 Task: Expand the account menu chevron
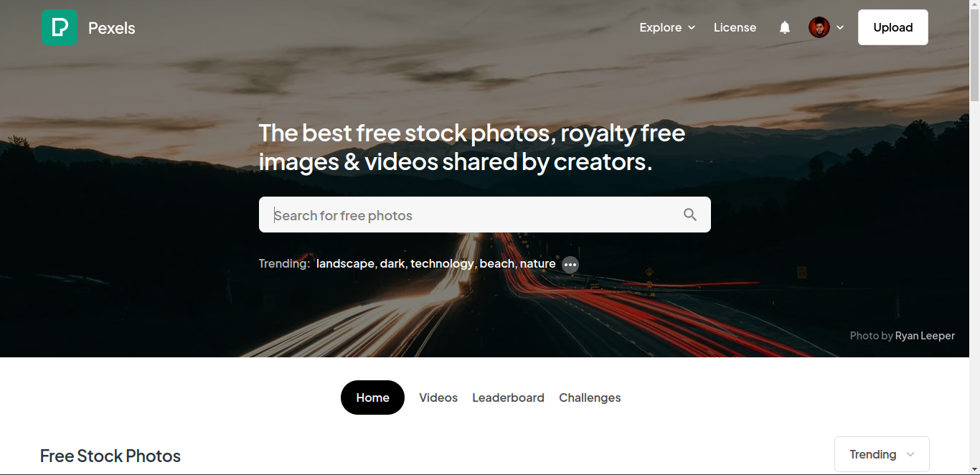pos(840,27)
